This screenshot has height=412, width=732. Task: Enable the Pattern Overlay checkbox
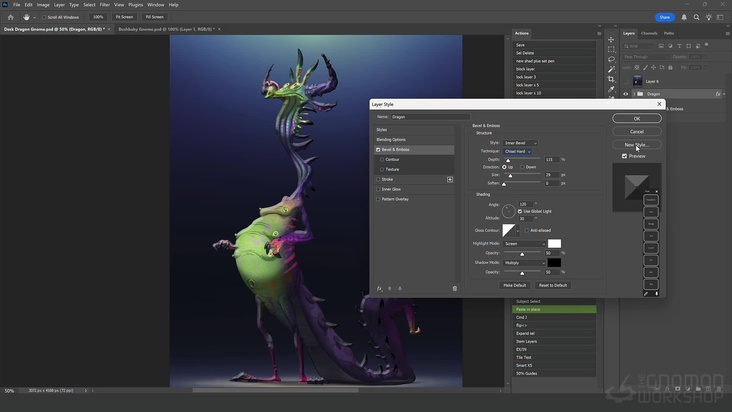[x=378, y=199]
